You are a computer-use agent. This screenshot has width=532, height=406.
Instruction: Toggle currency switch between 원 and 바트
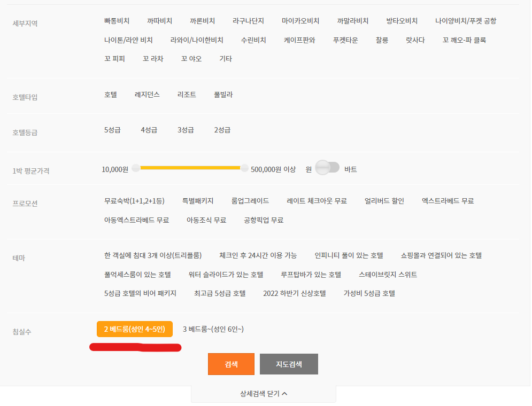tap(327, 167)
